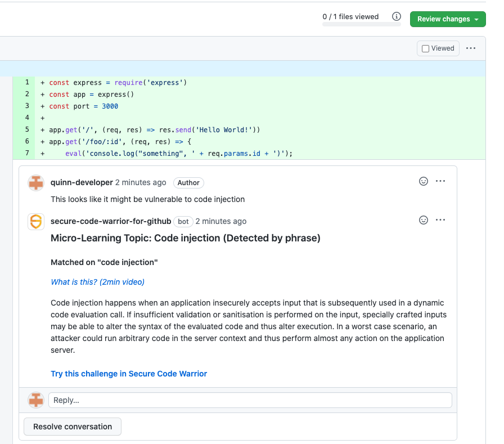Viewport: 504px width, 444px height.
Task: Open the secure-code-warrior-for-github profile link
Action: click(x=111, y=221)
